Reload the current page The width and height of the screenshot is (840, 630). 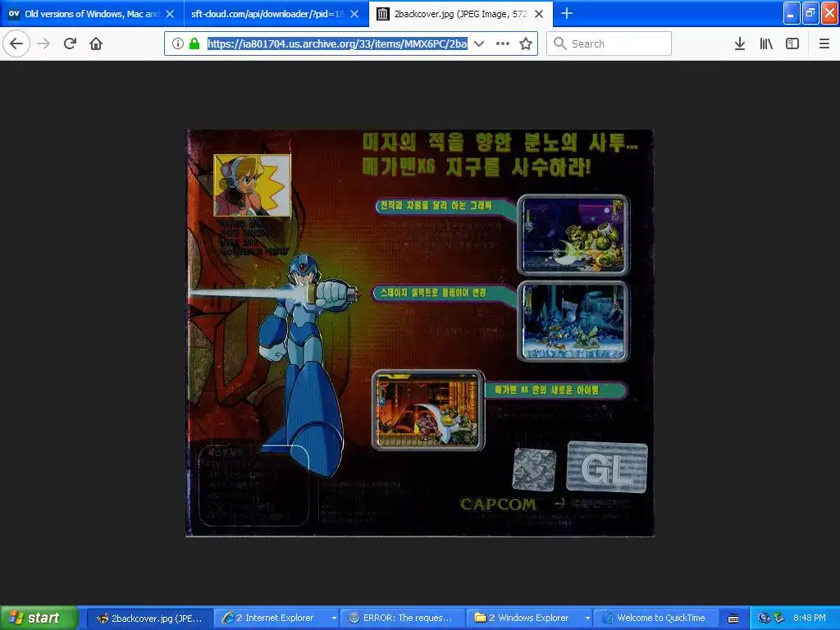[x=70, y=43]
